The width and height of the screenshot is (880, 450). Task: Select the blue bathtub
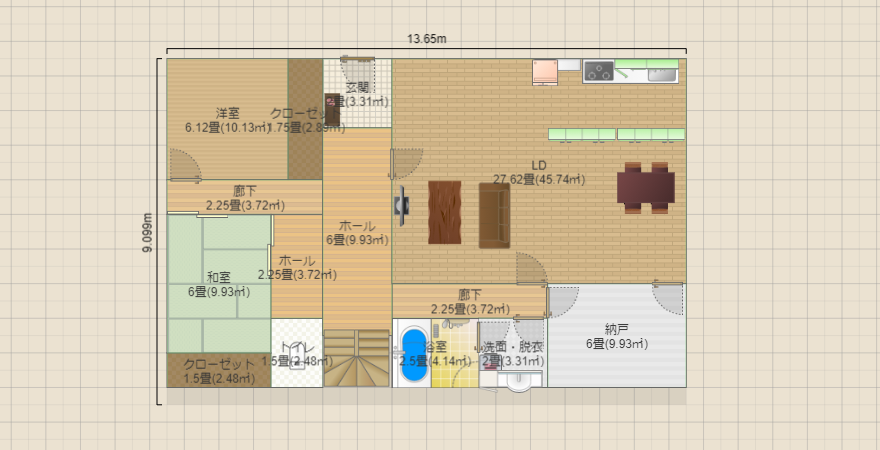coord(415,355)
